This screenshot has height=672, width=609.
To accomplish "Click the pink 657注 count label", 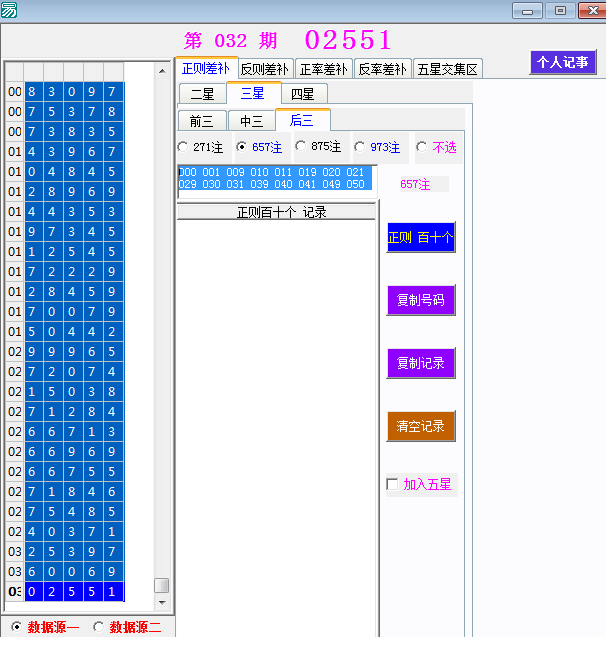I will click(x=415, y=184).
